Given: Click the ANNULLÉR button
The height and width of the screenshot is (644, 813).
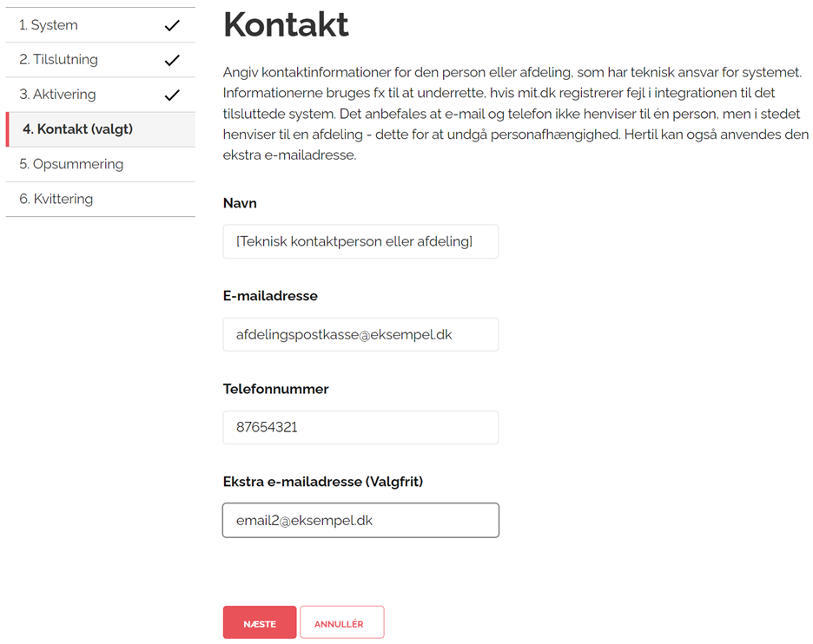Looking at the screenshot, I should (x=341, y=623).
